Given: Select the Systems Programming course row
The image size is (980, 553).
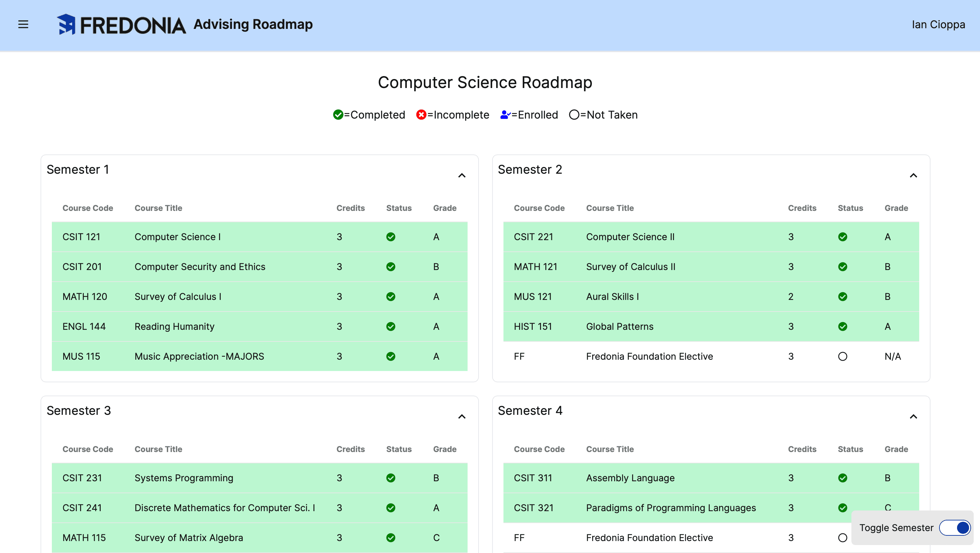Looking at the screenshot, I should click(184, 478).
